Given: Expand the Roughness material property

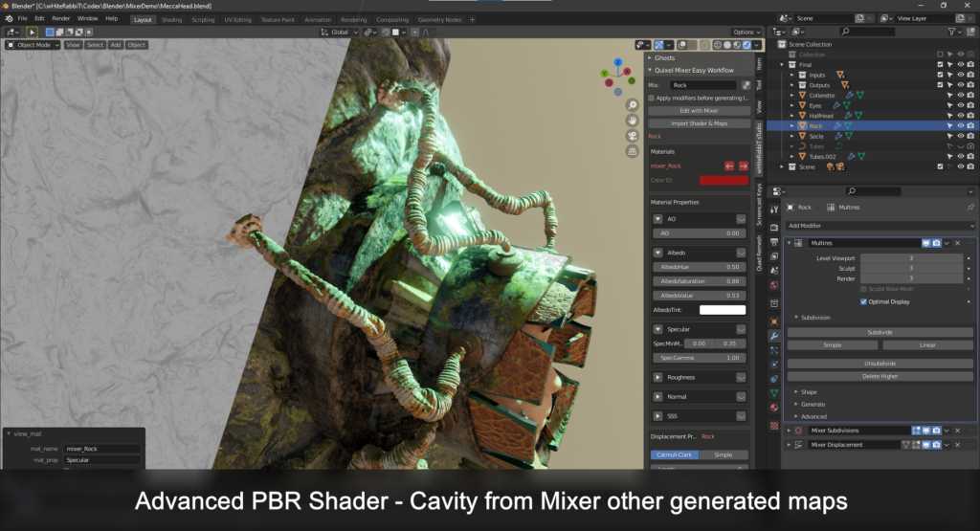Looking at the screenshot, I should [x=658, y=377].
